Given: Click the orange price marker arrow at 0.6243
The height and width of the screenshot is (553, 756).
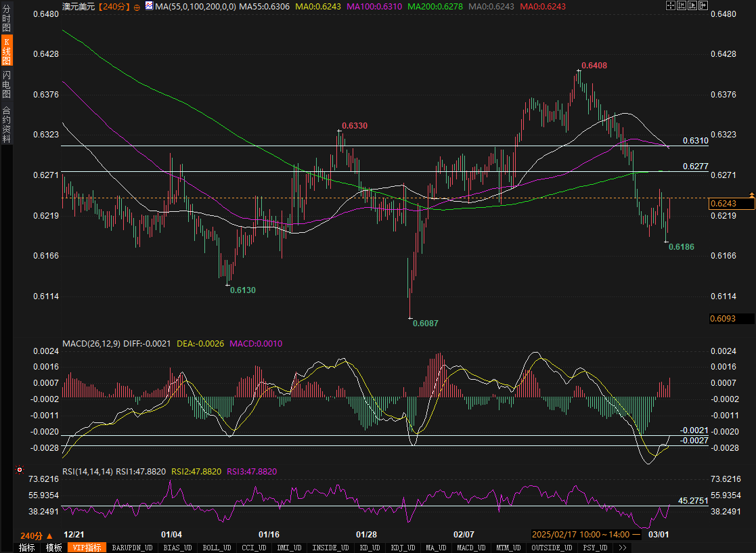Looking at the screenshot, I should click(751, 196).
